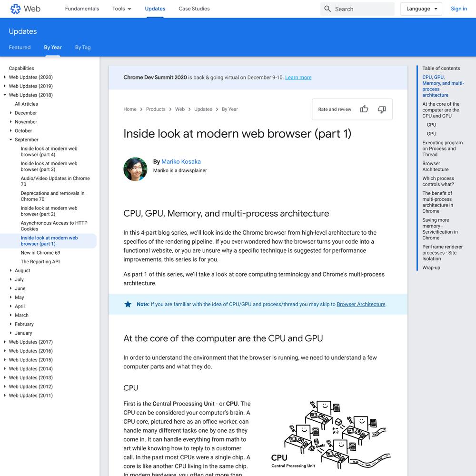The height and width of the screenshot is (476, 476).
Task: Focus the Search input field
Action: [357, 9]
